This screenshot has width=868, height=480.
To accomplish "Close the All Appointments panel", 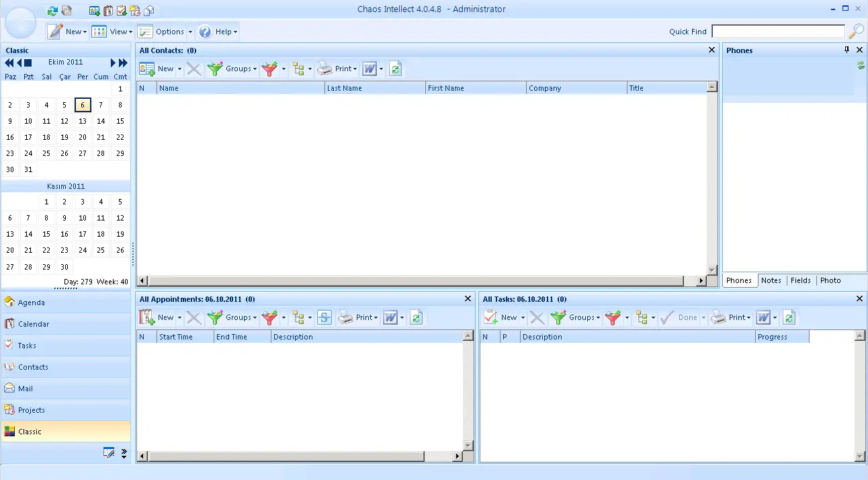I will click(469, 298).
